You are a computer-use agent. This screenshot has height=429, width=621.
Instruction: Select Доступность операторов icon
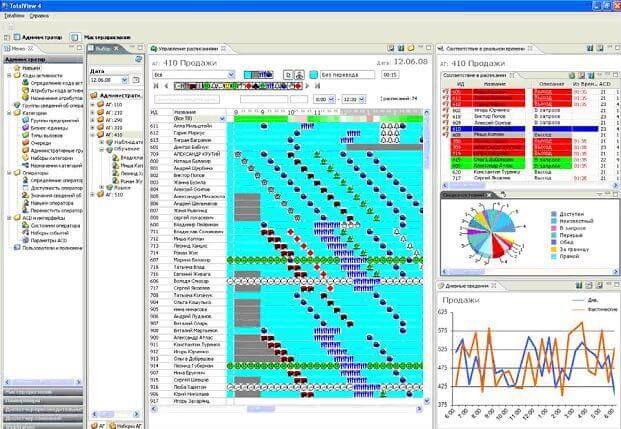click(x=25, y=188)
